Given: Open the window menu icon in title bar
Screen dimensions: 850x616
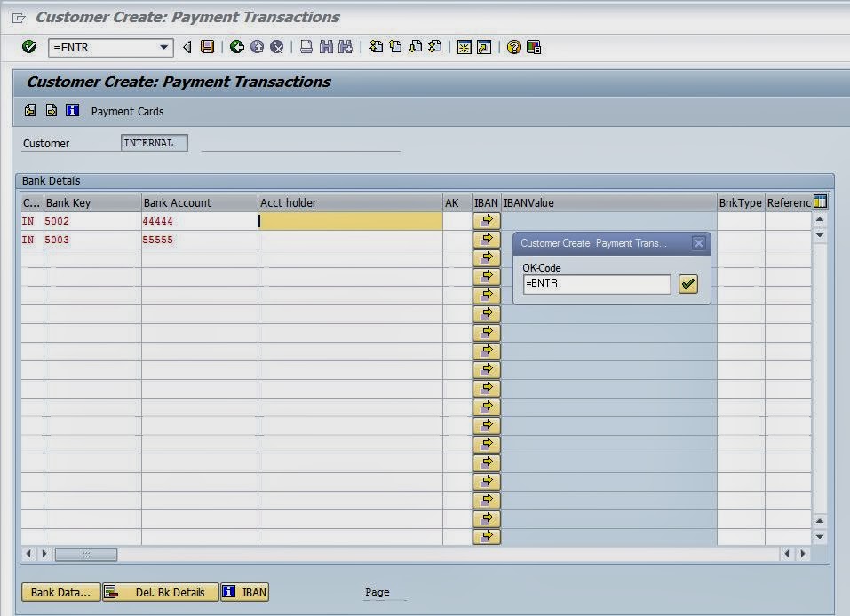Looking at the screenshot, I should coord(19,18).
